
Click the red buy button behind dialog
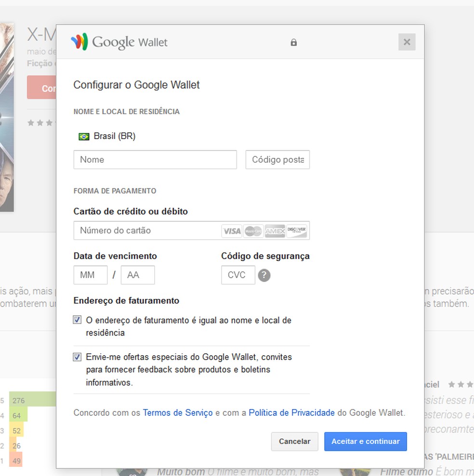pyautogui.click(x=41, y=88)
